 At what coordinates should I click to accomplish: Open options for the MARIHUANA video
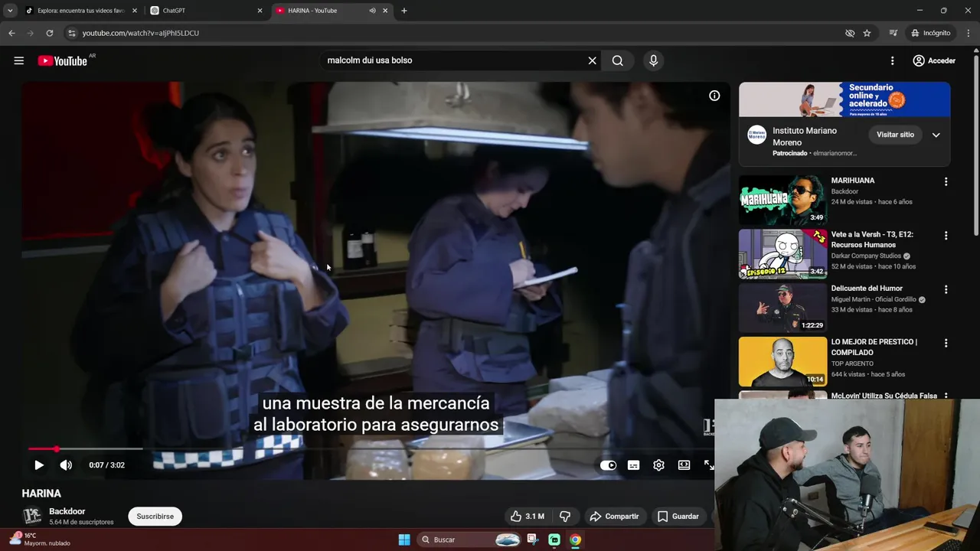[946, 182]
